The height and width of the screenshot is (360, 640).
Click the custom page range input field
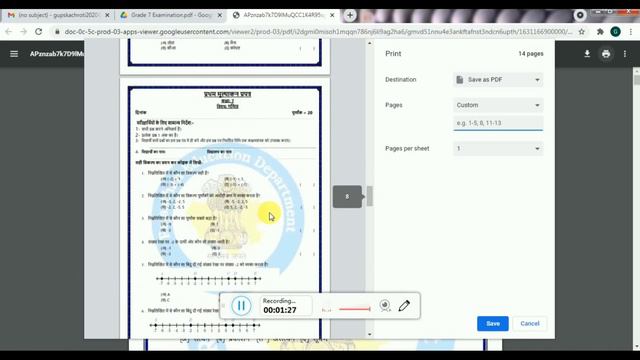point(498,123)
